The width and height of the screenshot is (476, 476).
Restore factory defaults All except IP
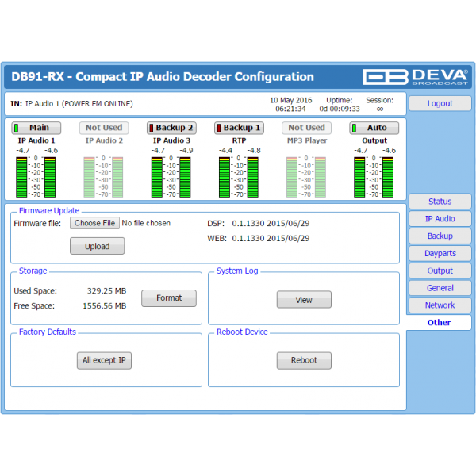(x=104, y=361)
